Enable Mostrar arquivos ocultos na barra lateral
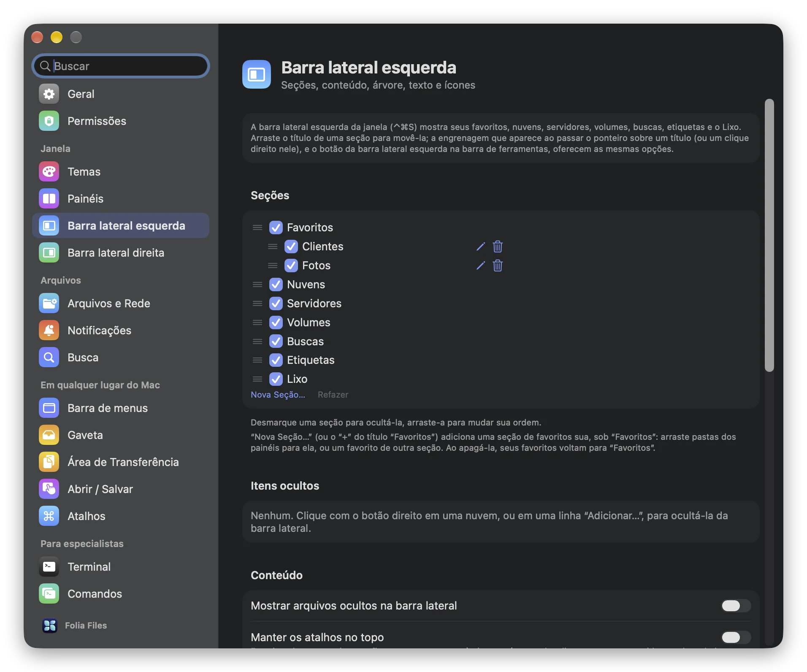 (736, 606)
